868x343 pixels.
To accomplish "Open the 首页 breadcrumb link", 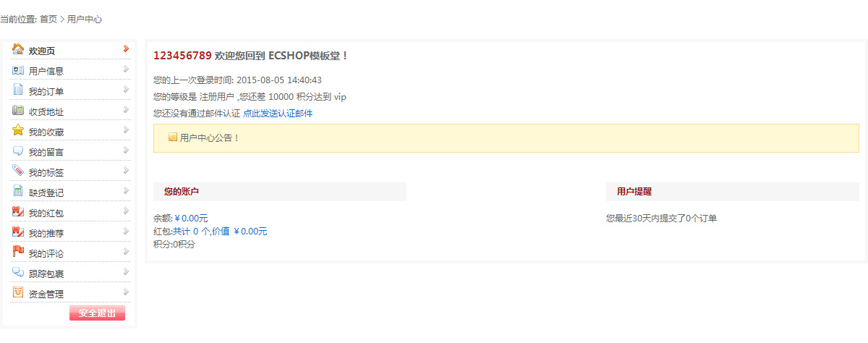I will pyautogui.click(x=48, y=20).
